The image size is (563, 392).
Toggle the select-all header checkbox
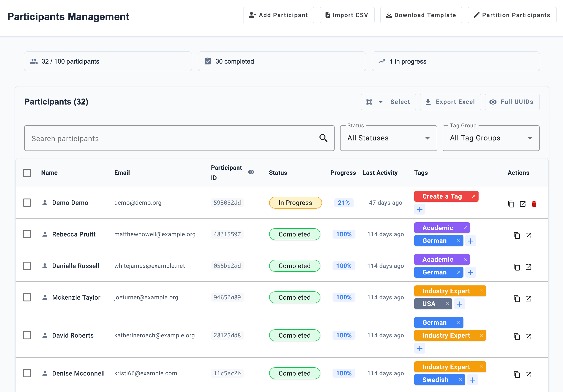click(x=27, y=173)
